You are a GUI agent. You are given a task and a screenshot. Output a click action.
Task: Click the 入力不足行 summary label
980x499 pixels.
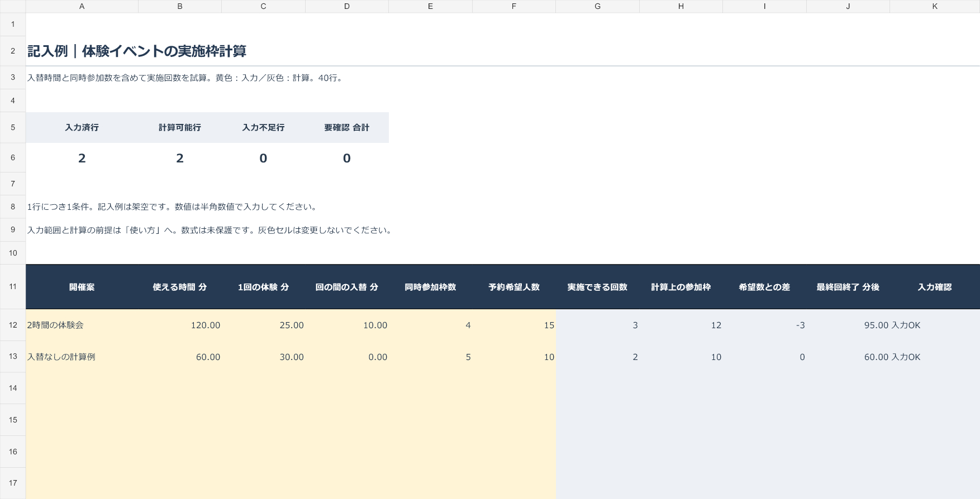(263, 128)
